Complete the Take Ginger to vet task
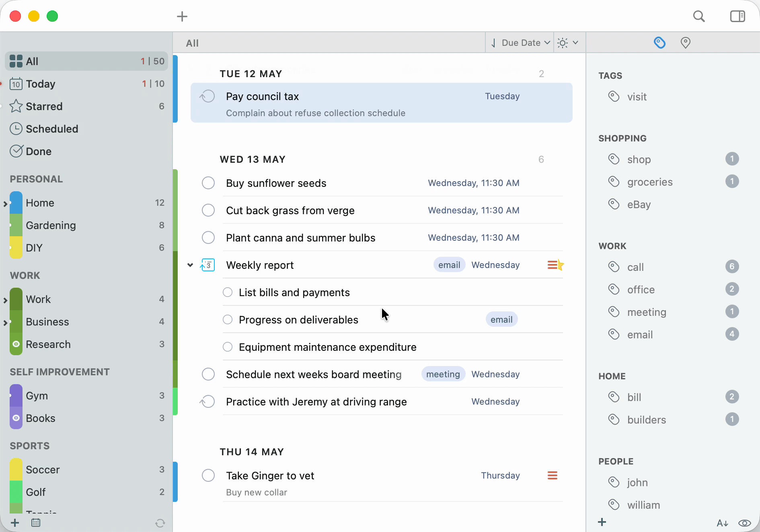The height and width of the screenshot is (532, 760). click(208, 476)
